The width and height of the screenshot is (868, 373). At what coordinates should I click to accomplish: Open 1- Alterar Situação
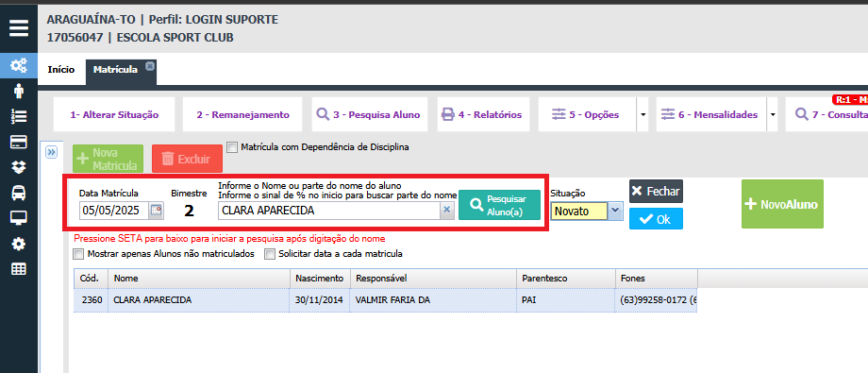[x=114, y=114]
